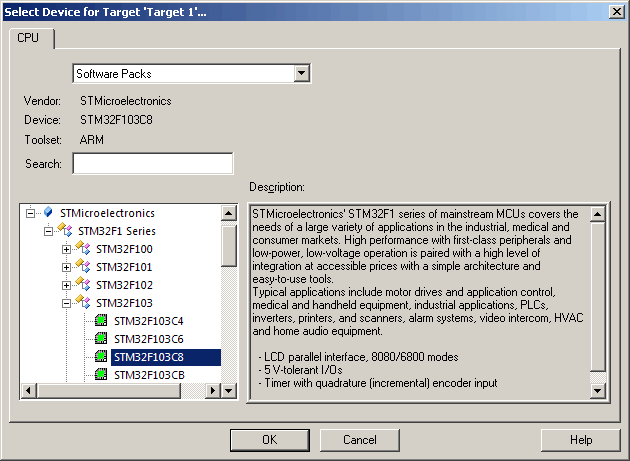Screen dimensions: 630x461
Task: Click the STM32F102 subfamily icon
Action: pos(84,285)
